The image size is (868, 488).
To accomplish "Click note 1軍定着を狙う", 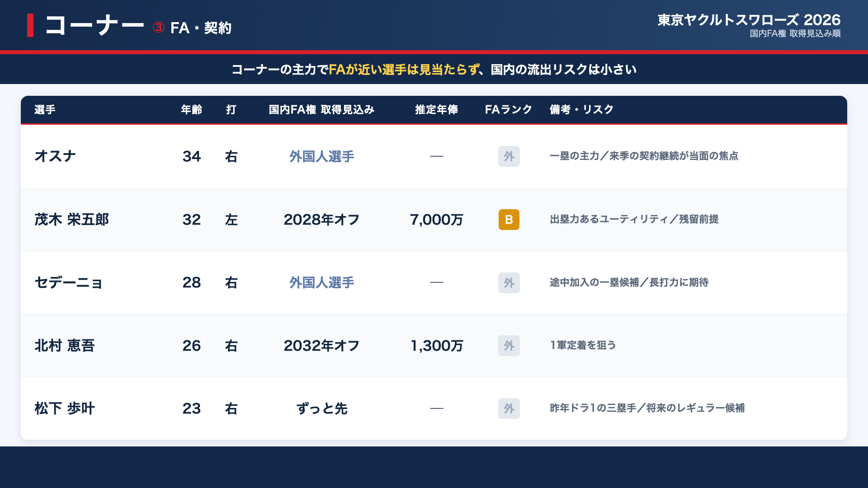I will 583,346.
